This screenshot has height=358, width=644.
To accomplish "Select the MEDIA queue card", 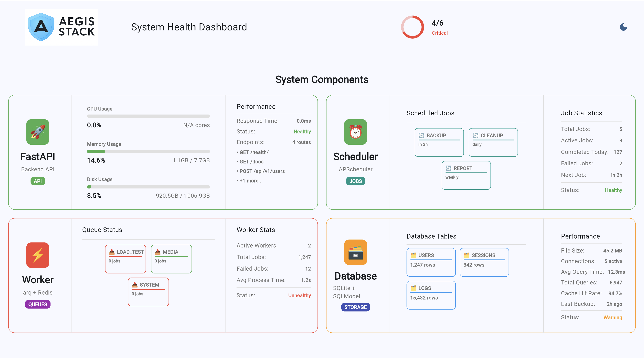I will (171, 259).
